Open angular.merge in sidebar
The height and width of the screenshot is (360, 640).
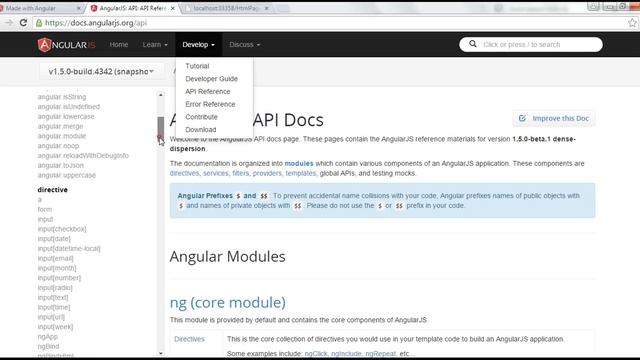pos(60,126)
